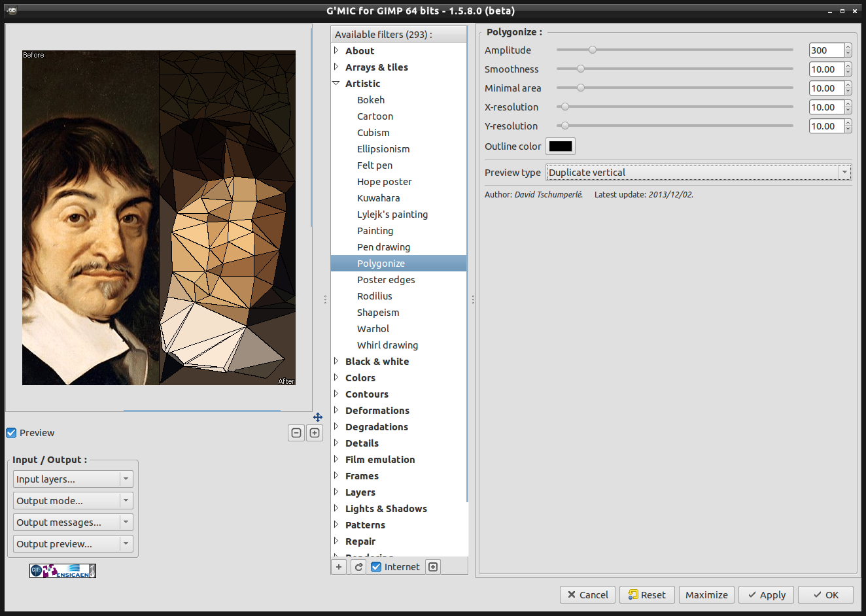Click the X-resolution slider handle

click(x=565, y=107)
